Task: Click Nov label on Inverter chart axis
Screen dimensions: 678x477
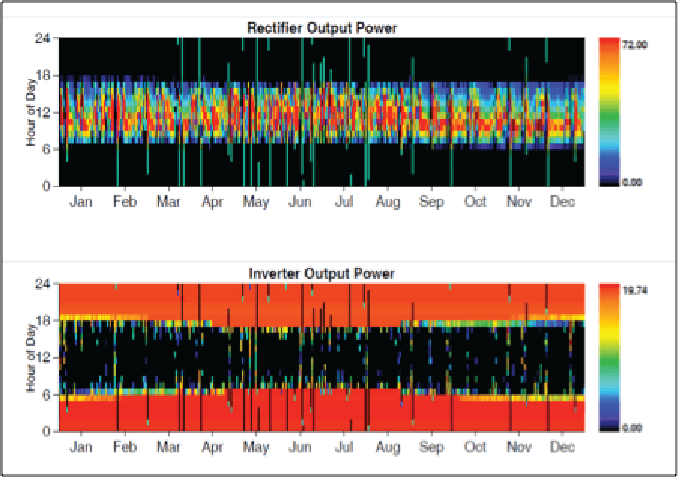Action: click(x=519, y=445)
